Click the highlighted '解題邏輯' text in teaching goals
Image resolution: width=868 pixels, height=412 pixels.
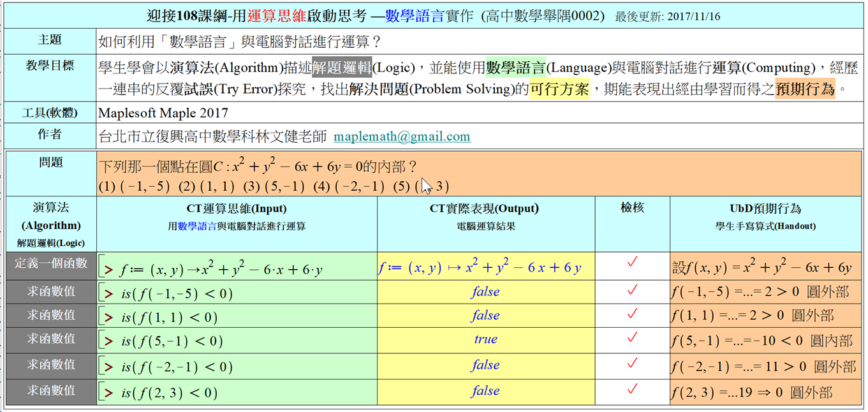(x=341, y=68)
